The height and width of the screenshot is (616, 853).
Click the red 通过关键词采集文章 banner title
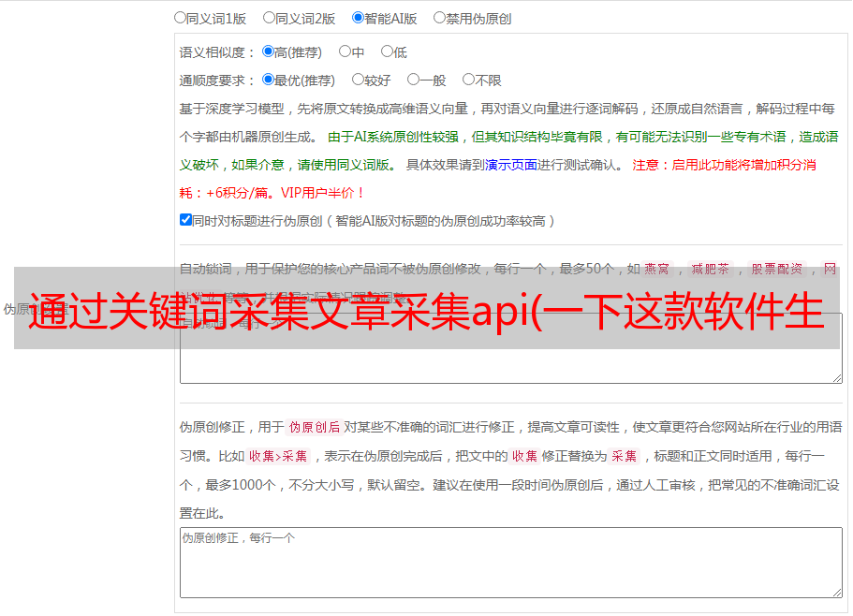pyautogui.click(x=426, y=310)
